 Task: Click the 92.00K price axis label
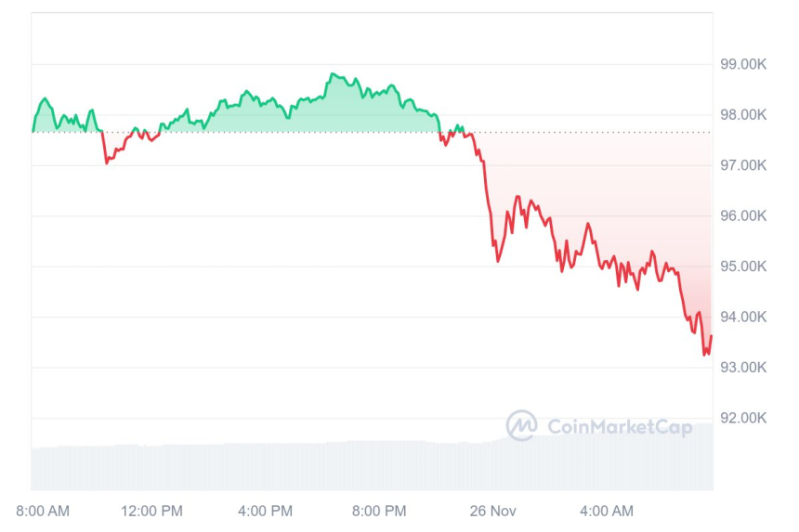point(743,419)
